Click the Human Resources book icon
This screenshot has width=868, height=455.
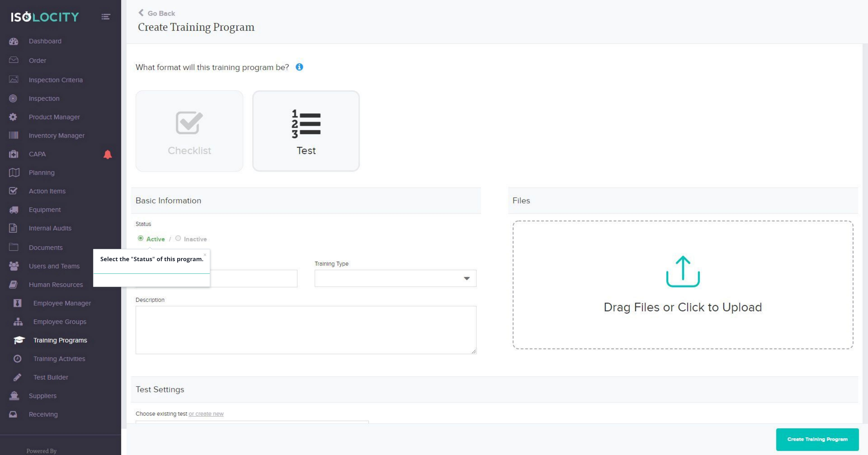[x=13, y=285]
